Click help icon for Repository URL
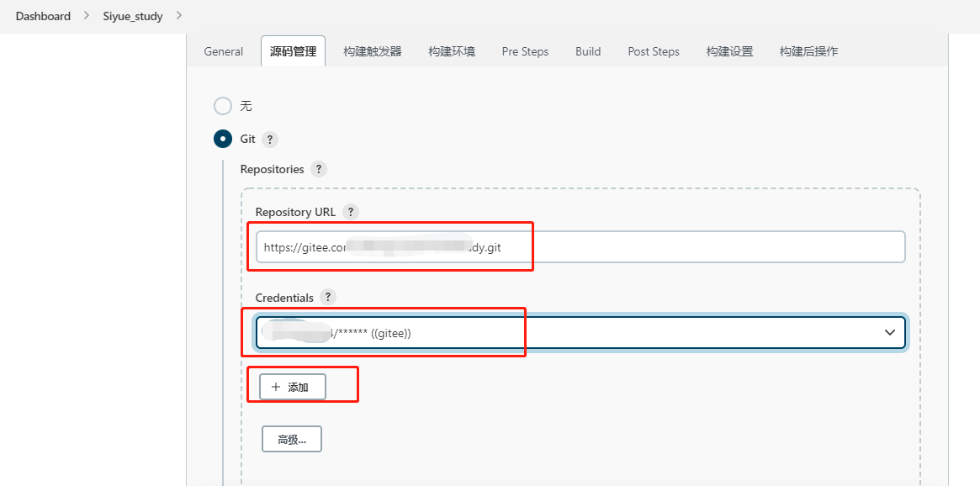The width and height of the screenshot is (980, 486). (x=351, y=212)
